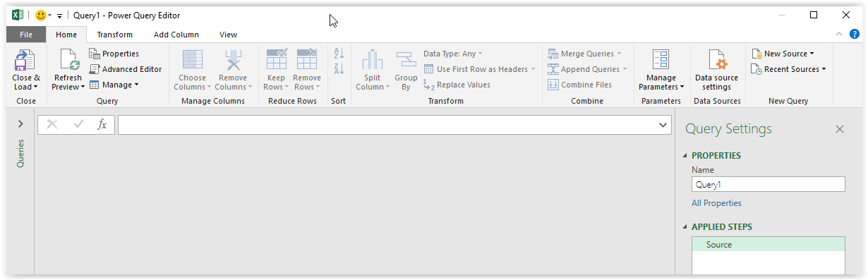Open the Recent Sources dropdown
868x280 pixels.
pyautogui.click(x=788, y=69)
